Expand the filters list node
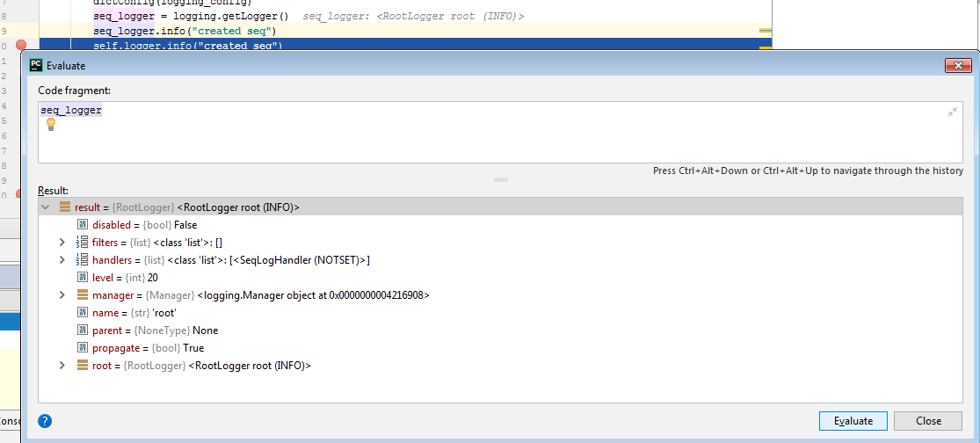 (x=62, y=242)
